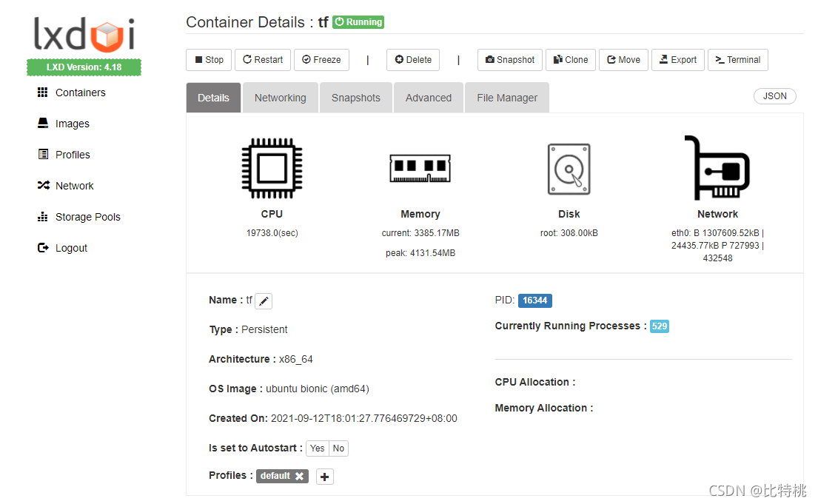Click memory current 3385.17MB text
This screenshot has width=818, height=504.
click(420, 232)
